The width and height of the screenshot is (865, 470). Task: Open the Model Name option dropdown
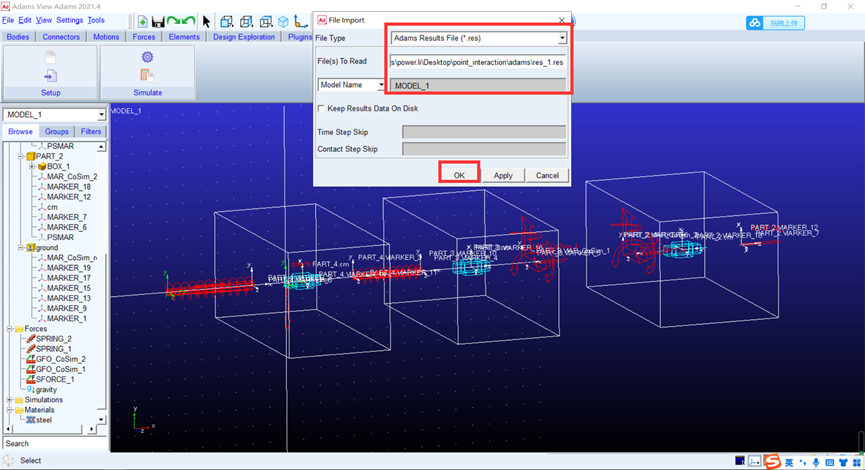pos(381,85)
